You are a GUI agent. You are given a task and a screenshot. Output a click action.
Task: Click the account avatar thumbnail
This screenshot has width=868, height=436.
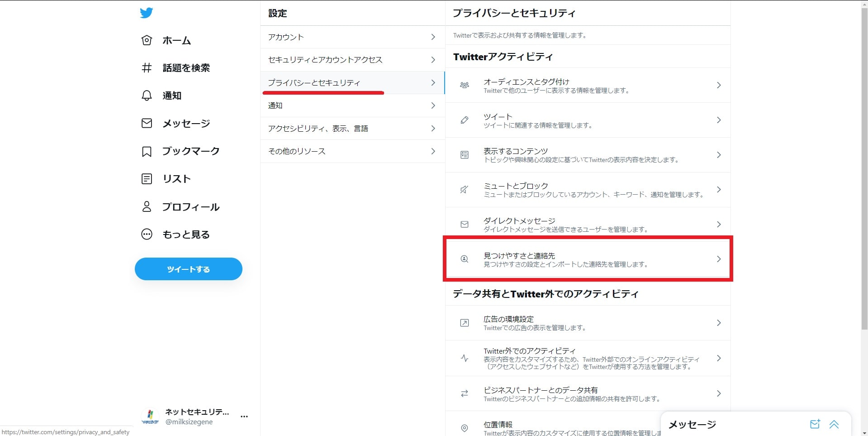[x=150, y=416]
